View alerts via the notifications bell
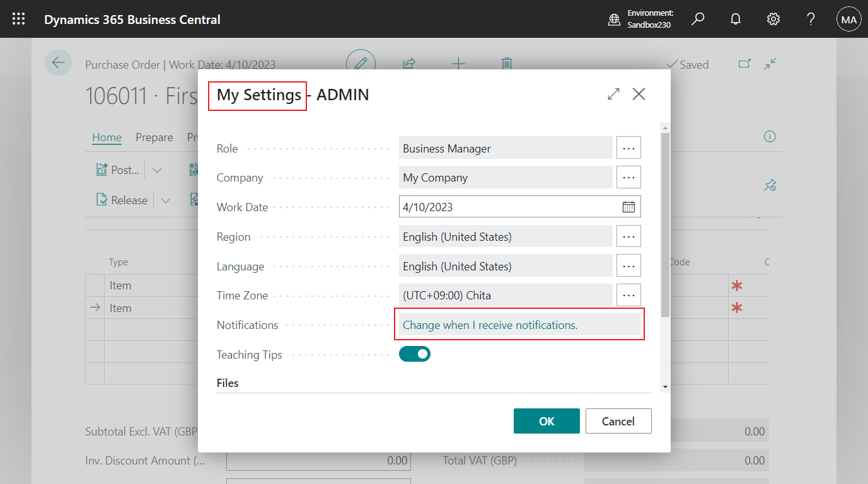The height and width of the screenshot is (484, 868). coord(735,19)
